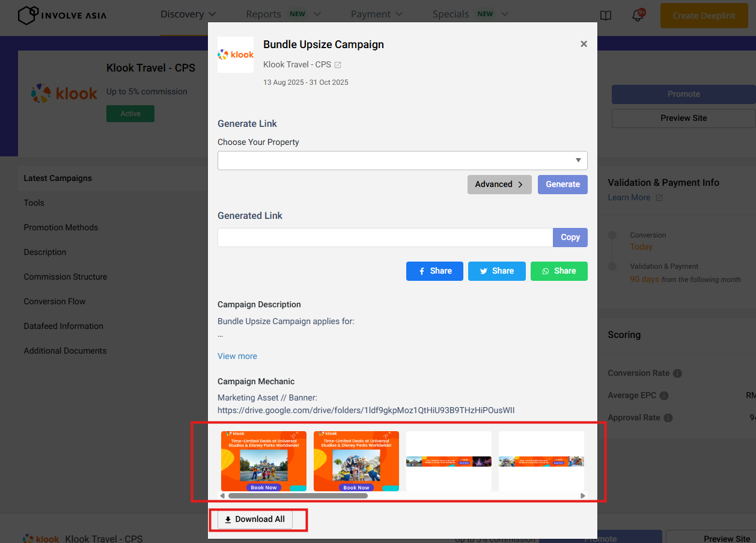Click Preview Site below the top Promote button

click(x=684, y=118)
